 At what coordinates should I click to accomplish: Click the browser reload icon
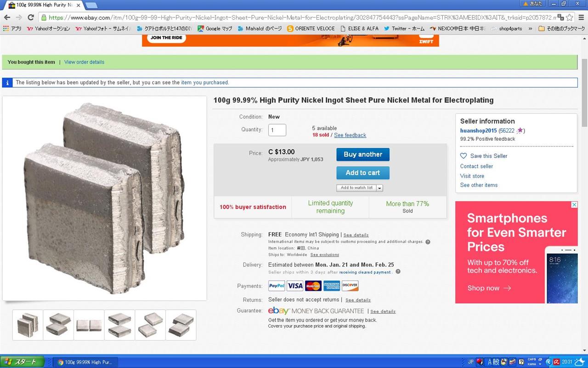[x=31, y=17]
